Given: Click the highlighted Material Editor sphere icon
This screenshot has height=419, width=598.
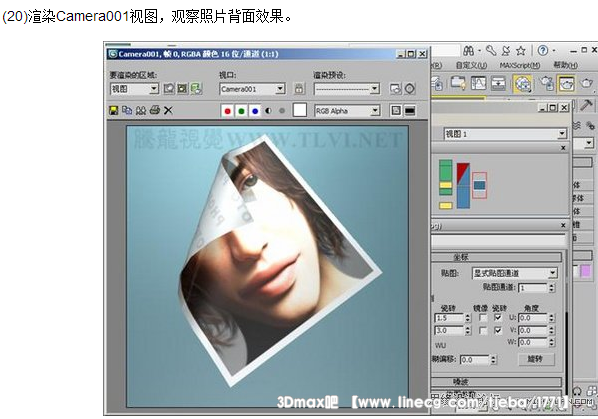Looking at the screenshot, I should tap(522, 83).
